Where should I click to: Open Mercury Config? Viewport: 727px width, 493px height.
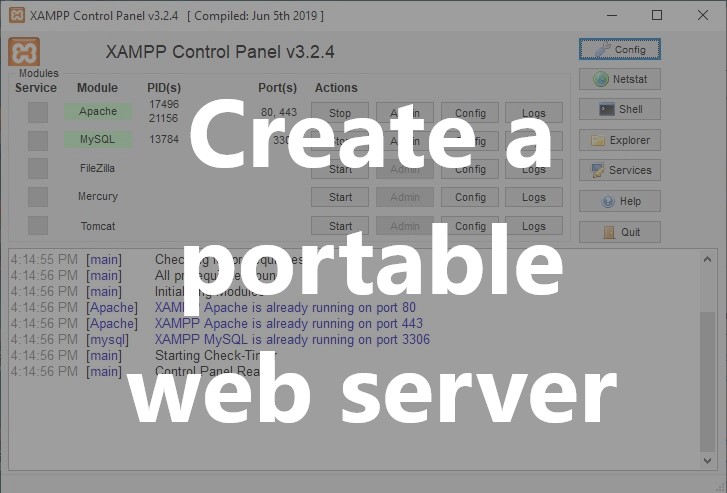[470, 197]
